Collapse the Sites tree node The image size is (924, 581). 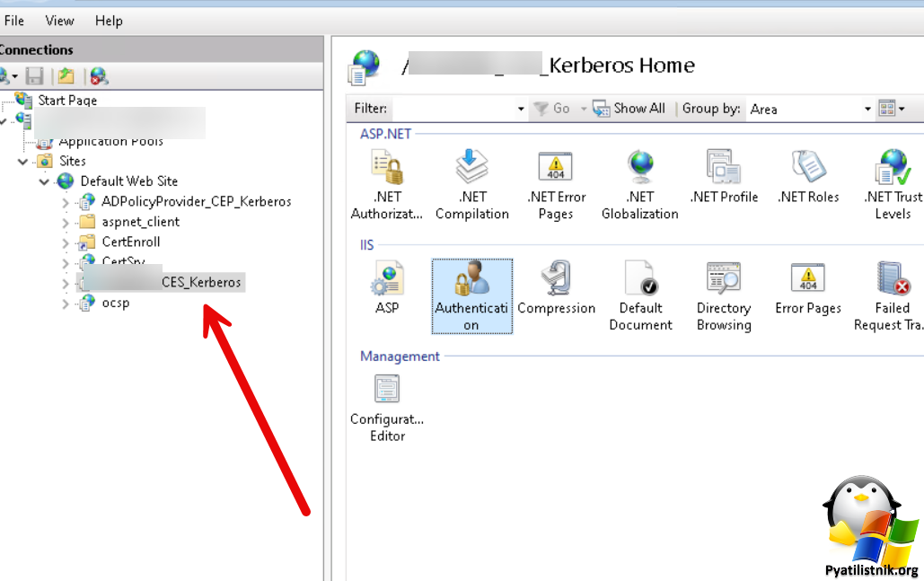click(x=23, y=162)
